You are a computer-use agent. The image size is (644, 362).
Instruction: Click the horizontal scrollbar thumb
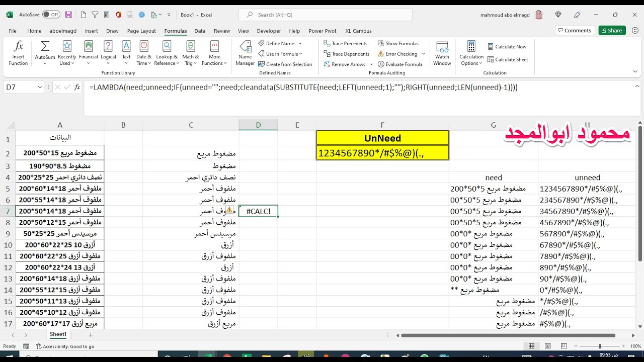coord(508,335)
